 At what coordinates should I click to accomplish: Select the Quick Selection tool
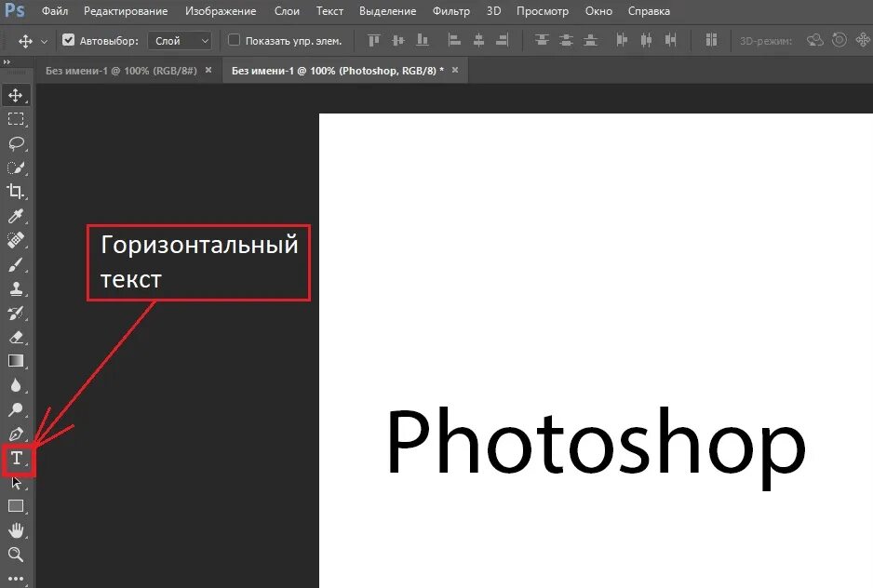16,167
